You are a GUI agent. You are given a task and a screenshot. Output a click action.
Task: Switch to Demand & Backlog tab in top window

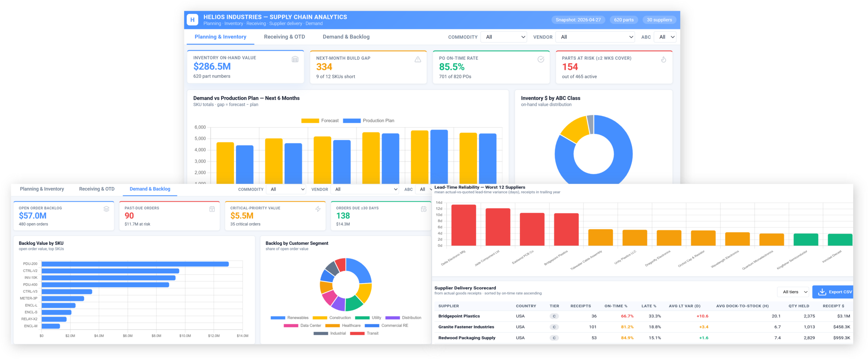[346, 37]
